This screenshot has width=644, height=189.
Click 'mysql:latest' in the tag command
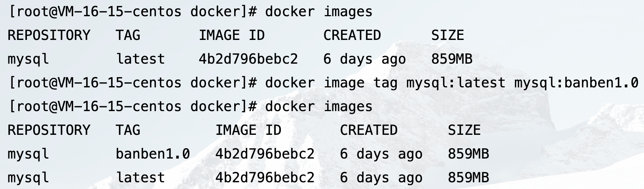456,83
